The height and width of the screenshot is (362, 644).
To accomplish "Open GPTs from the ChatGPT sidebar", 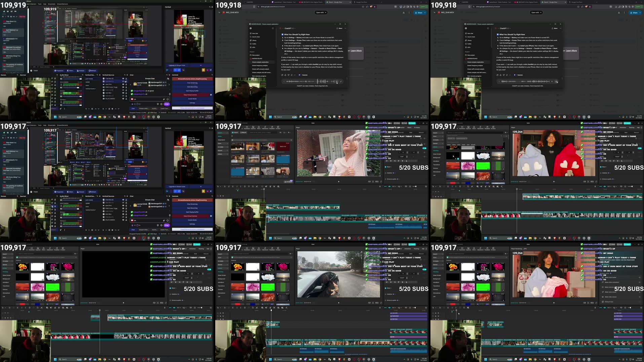I will (x=254, y=47).
